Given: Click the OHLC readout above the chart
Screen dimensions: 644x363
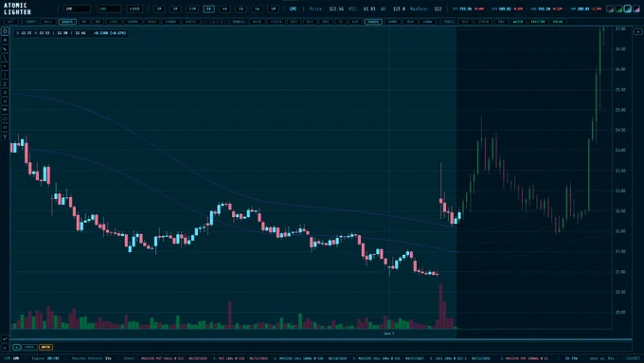Looking at the screenshot, I should (x=71, y=33).
